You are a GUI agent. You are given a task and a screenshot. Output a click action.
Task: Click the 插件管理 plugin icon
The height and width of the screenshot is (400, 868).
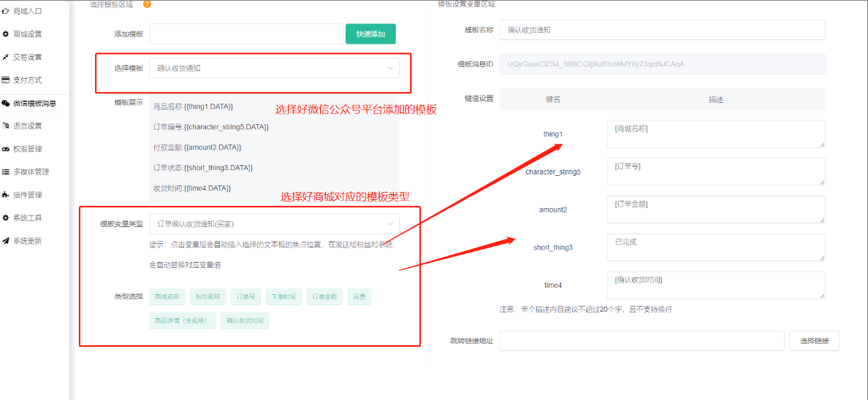coord(6,195)
